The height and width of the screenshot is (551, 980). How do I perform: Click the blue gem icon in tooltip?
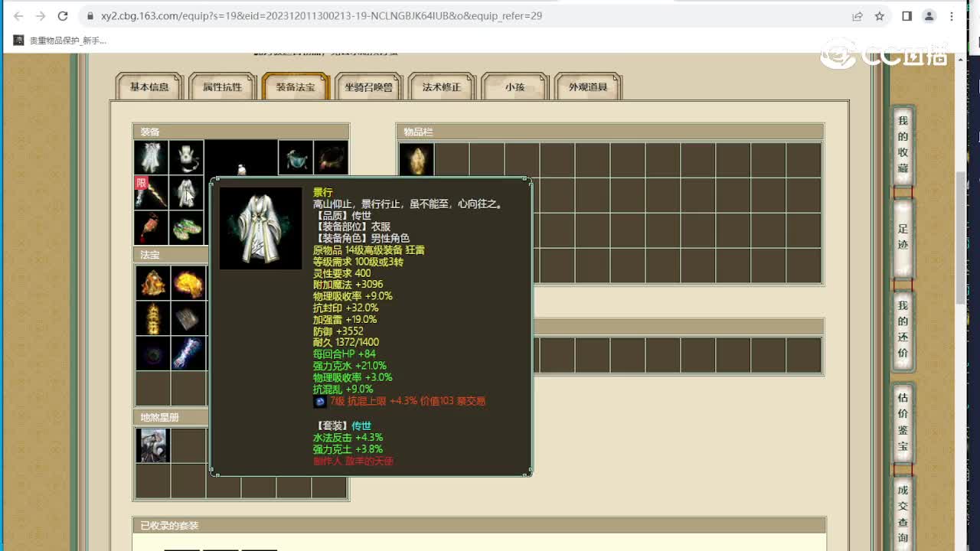pyautogui.click(x=320, y=401)
